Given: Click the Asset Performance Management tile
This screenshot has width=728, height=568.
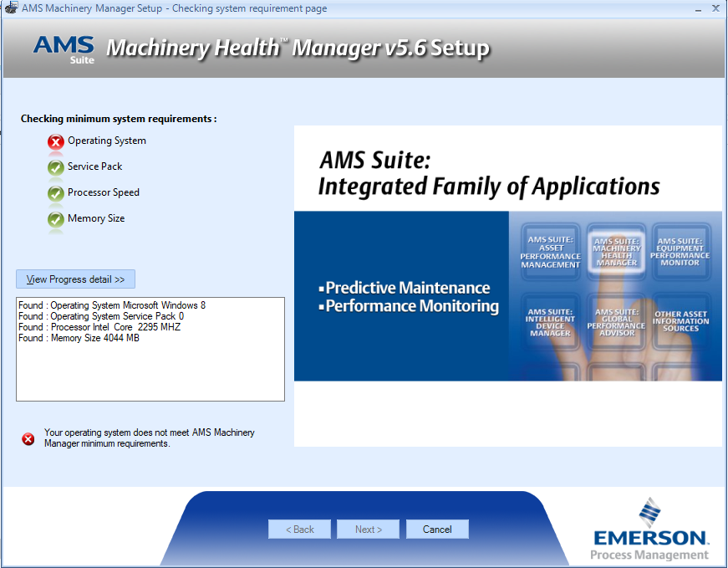Looking at the screenshot, I should (x=550, y=252).
